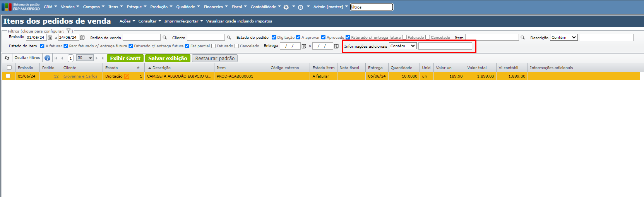Click the Pedido de venda input field
Image resolution: width=644 pixels, height=197 pixels.
click(142, 37)
